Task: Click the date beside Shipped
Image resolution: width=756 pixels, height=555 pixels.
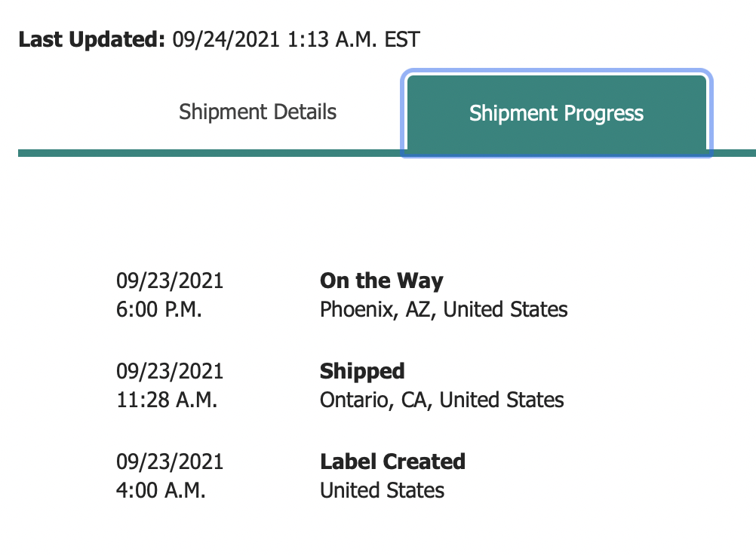Action: tap(170, 372)
